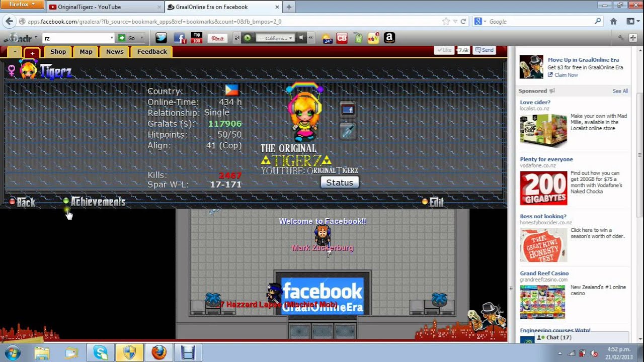Bookmark this page with the star
Viewport: 644px width, 362px height.
point(446,21)
